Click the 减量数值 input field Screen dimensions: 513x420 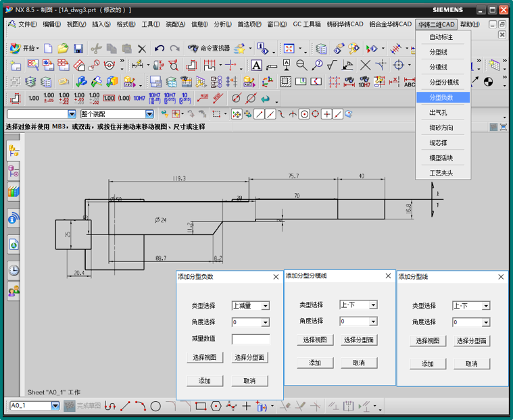pyautogui.click(x=251, y=339)
